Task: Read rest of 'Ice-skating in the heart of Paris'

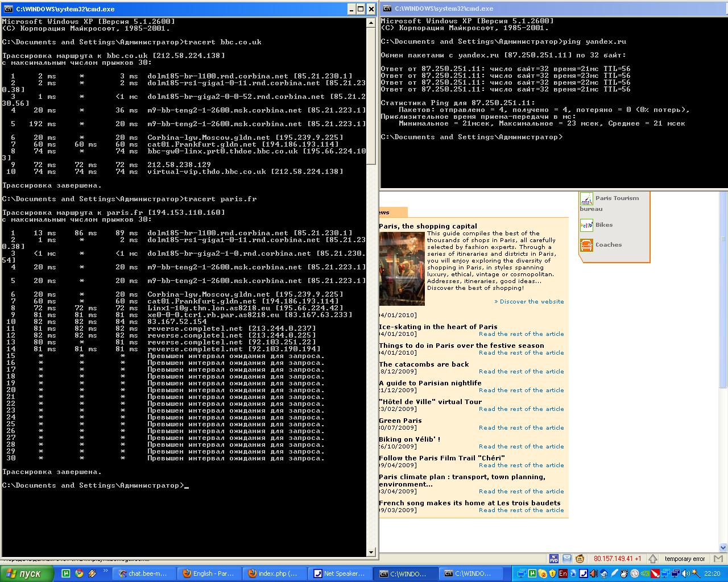Action: click(x=522, y=334)
